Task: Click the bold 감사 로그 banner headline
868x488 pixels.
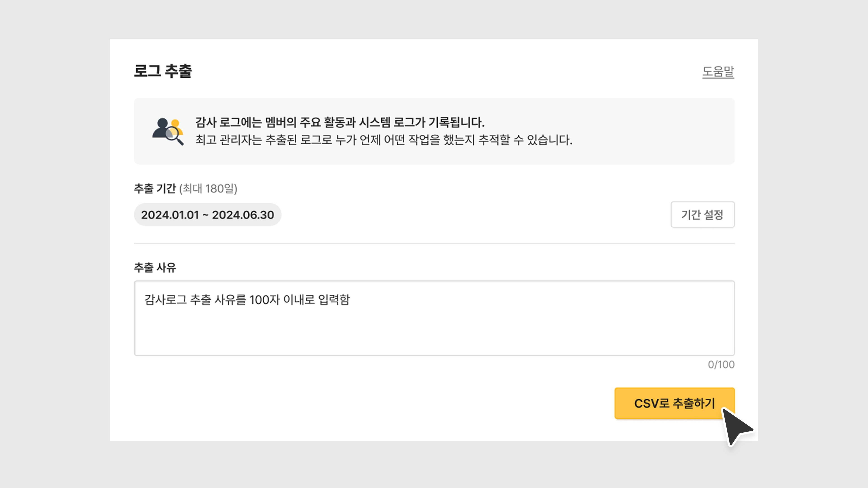Action: pyautogui.click(x=340, y=122)
